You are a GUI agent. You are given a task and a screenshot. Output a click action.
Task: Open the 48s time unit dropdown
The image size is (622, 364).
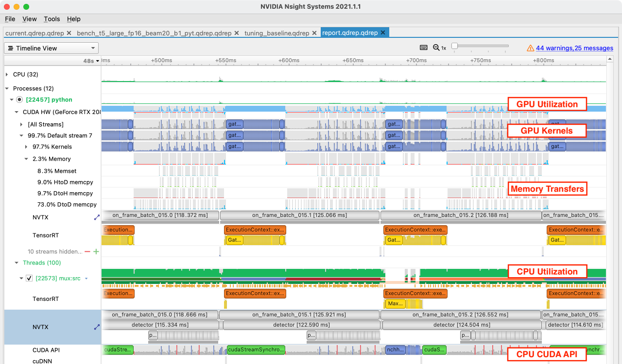[91, 61]
